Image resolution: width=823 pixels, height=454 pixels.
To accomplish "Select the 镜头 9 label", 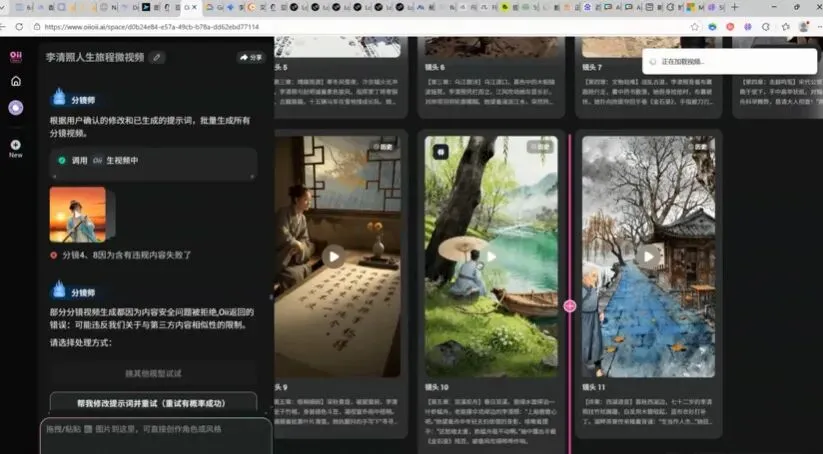I will pos(281,387).
